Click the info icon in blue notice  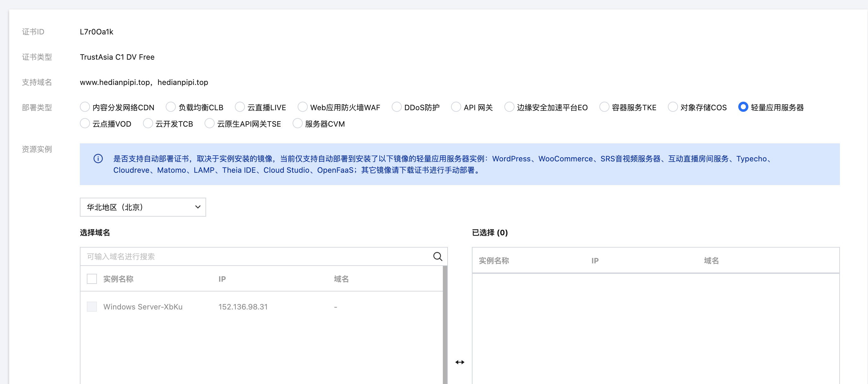point(98,159)
